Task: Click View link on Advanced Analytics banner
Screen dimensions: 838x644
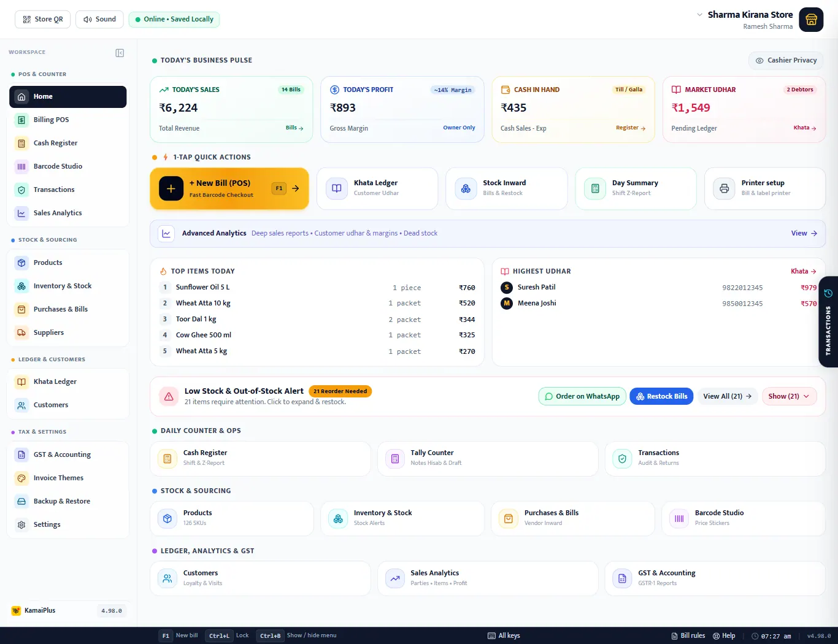Action: pyautogui.click(x=804, y=233)
